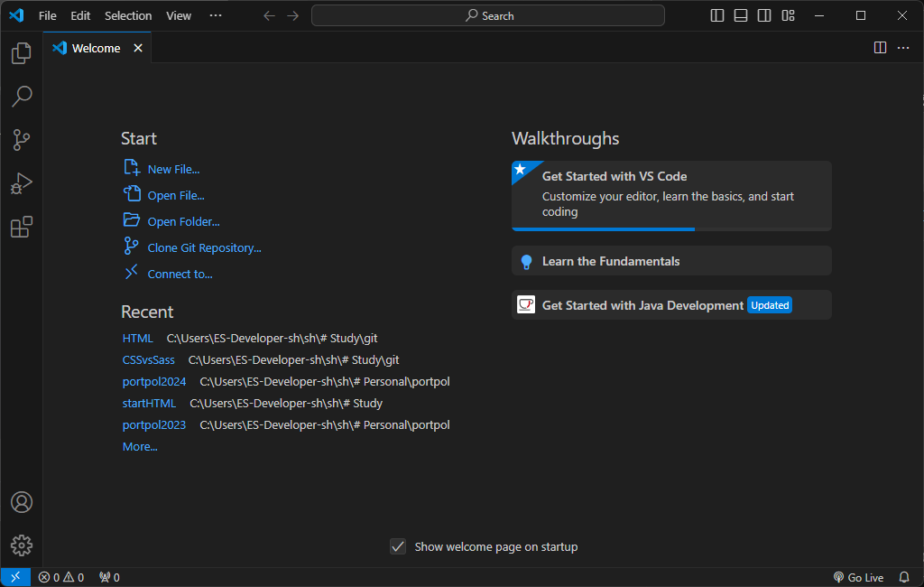Uncheck Show welcome page on startup
Viewport: 924px width, 587px height.
tap(398, 546)
